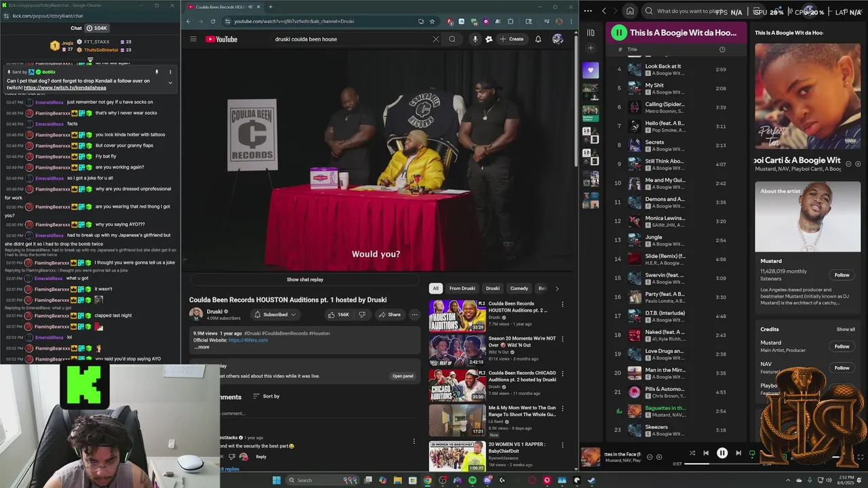Skip to previous track in Spotify
The image size is (868, 488).
pyautogui.click(x=706, y=453)
